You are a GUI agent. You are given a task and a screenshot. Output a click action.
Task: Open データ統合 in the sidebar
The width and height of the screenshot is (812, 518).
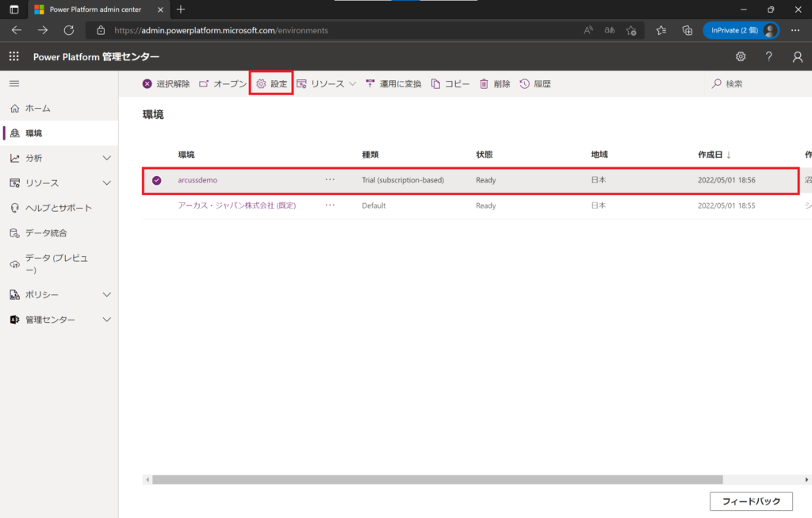click(46, 232)
